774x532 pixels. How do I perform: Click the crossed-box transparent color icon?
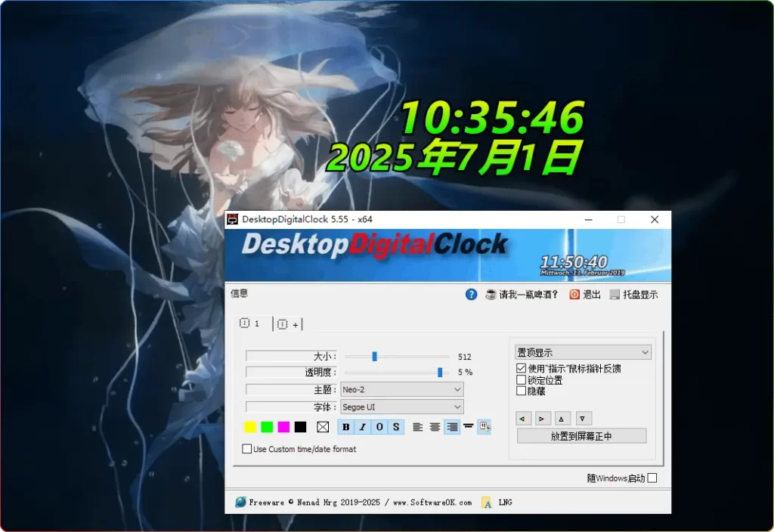pyautogui.click(x=323, y=427)
